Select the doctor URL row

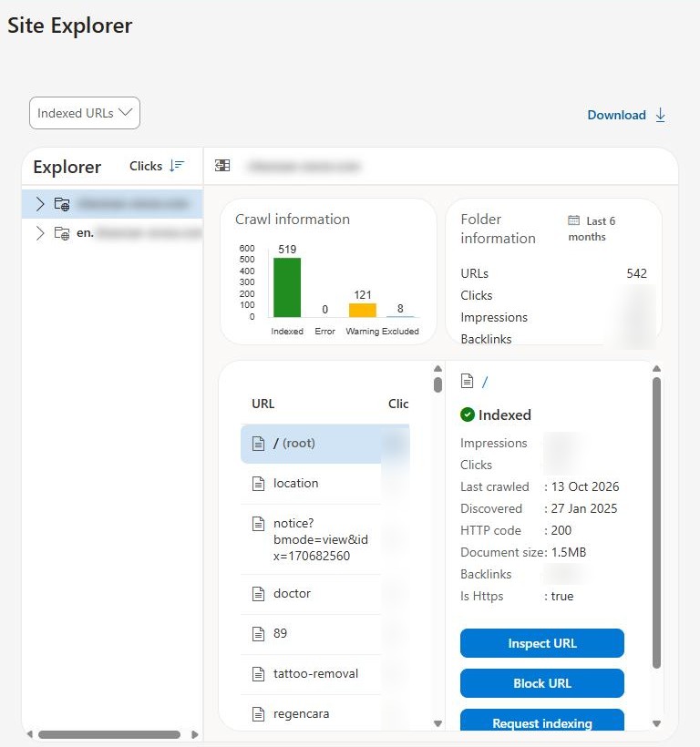point(325,594)
